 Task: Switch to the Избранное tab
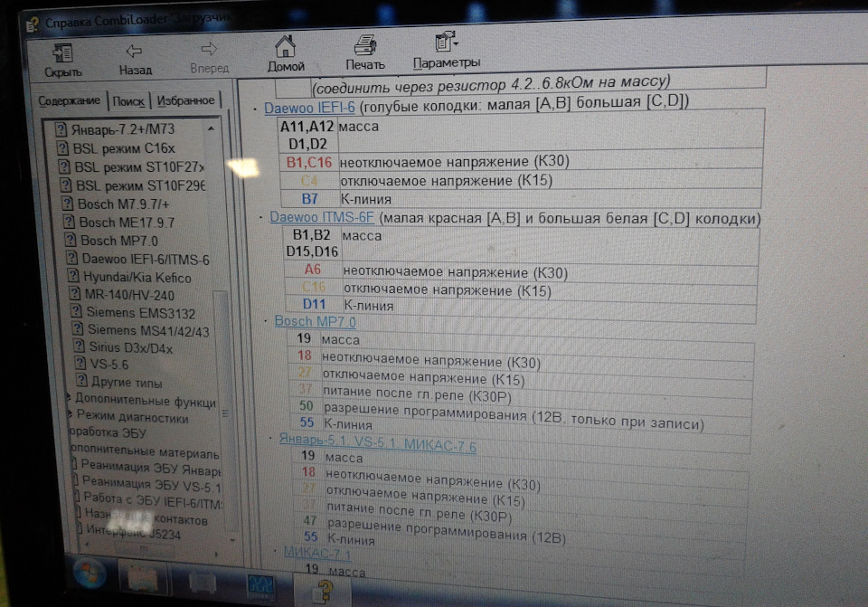pos(185,100)
